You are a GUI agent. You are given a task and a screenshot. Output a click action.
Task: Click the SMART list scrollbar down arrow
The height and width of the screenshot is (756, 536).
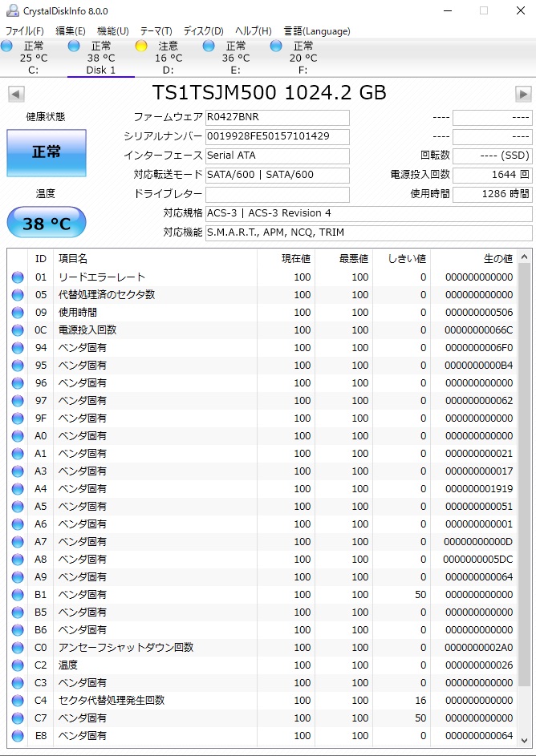(525, 740)
